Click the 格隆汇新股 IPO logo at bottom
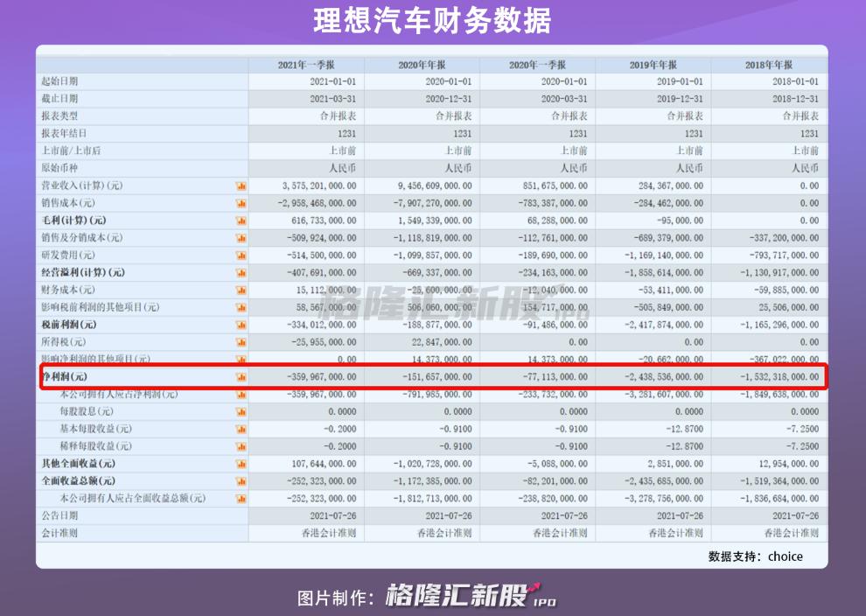The image size is (866, 616). click(471, 596)
